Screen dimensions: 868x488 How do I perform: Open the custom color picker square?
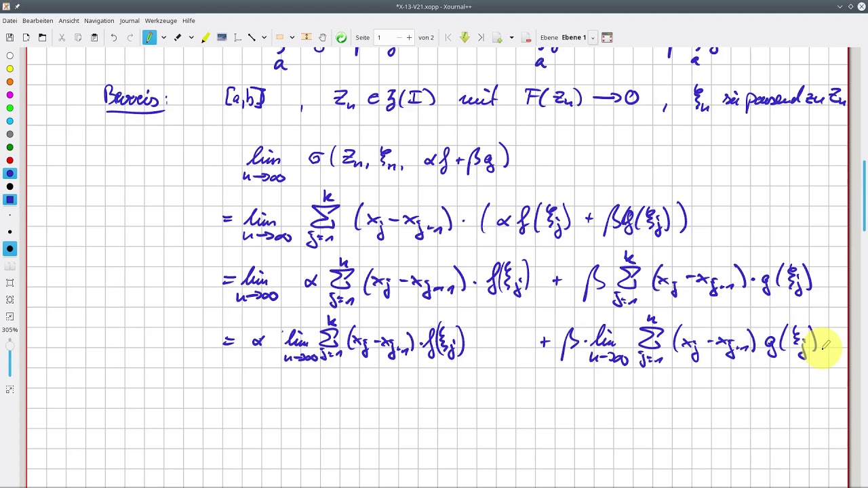[x=9, y=200]
